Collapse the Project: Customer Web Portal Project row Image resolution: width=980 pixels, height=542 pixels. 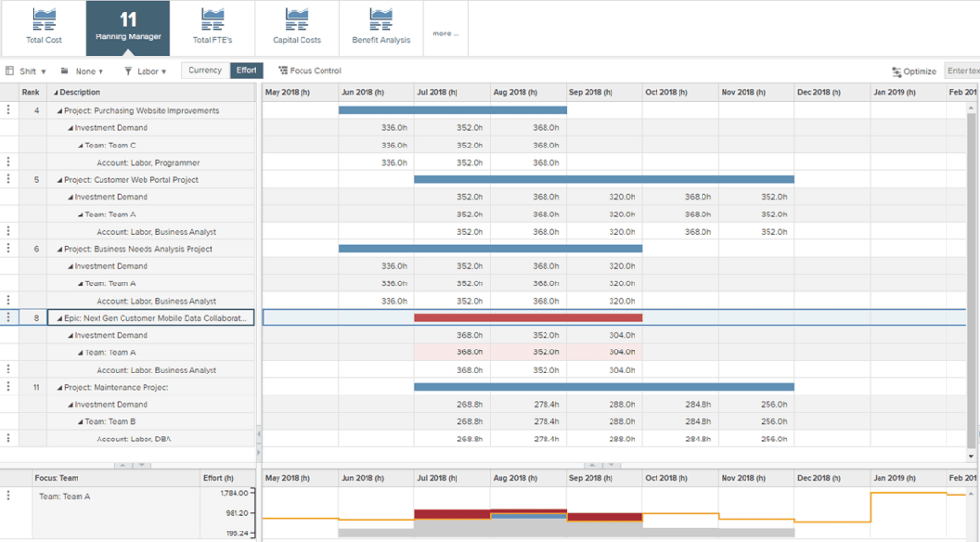coord(58,180)
